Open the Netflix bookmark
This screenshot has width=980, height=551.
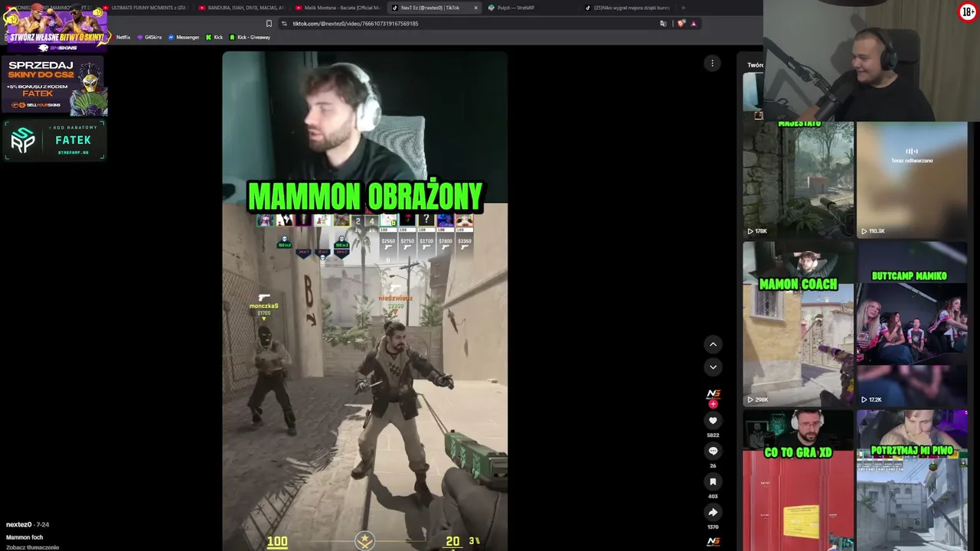tap(122, 37)
